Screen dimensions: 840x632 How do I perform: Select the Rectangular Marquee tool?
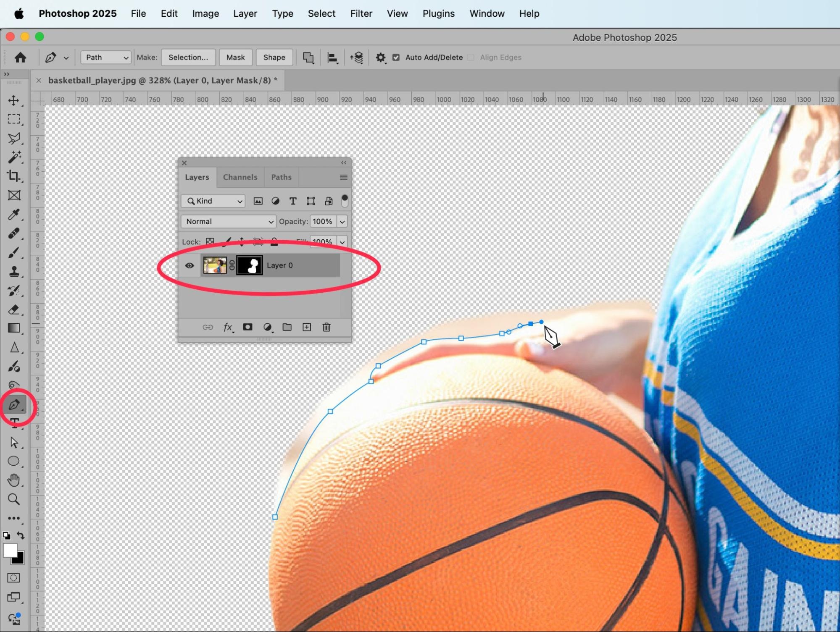(x=14, y=119)
